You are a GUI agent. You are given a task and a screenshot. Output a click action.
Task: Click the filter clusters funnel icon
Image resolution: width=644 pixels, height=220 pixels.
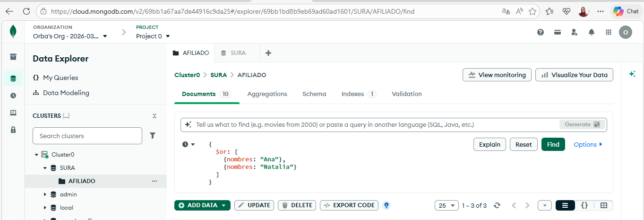(x=153, y=136)
